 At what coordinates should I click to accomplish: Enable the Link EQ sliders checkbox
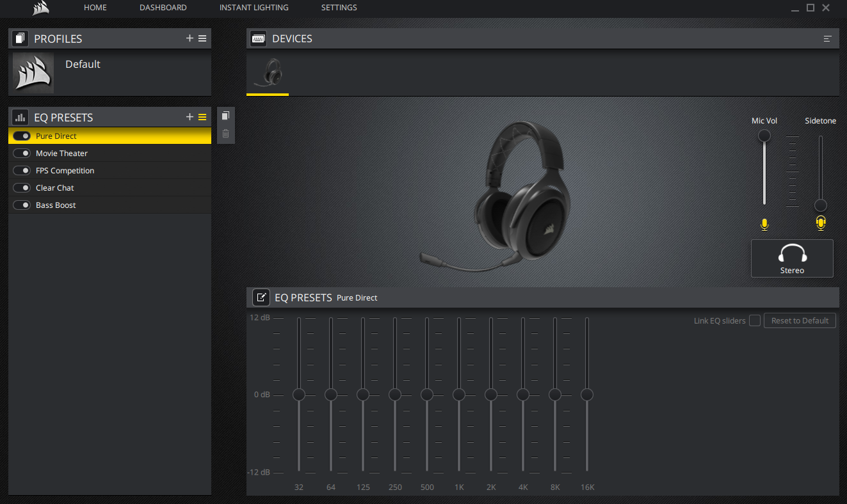coord(755,320)
